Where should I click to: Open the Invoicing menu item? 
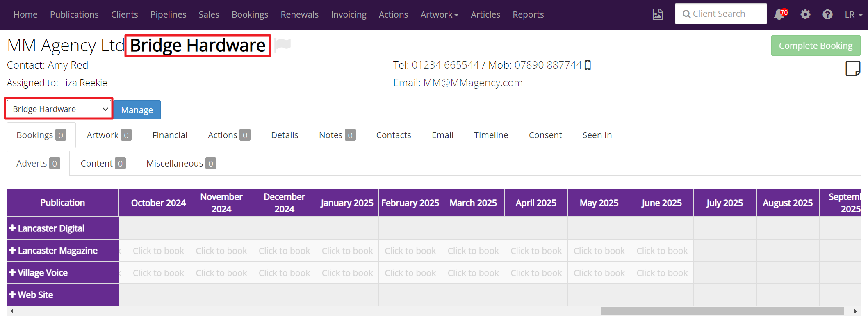[349, 14]
